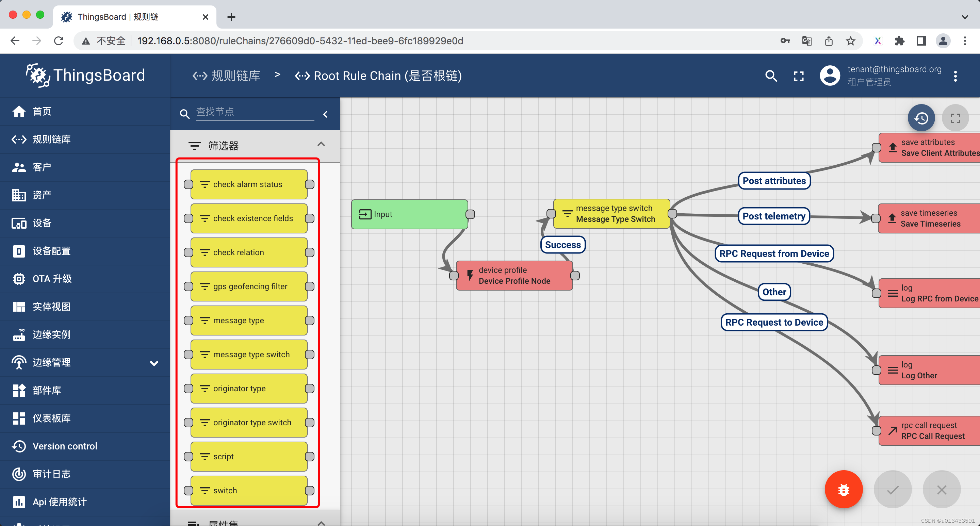Expand the 边缘管理 sidebar submenu
Image resolution: width=980 pixels, height=526 pixels.
point(154,363)
